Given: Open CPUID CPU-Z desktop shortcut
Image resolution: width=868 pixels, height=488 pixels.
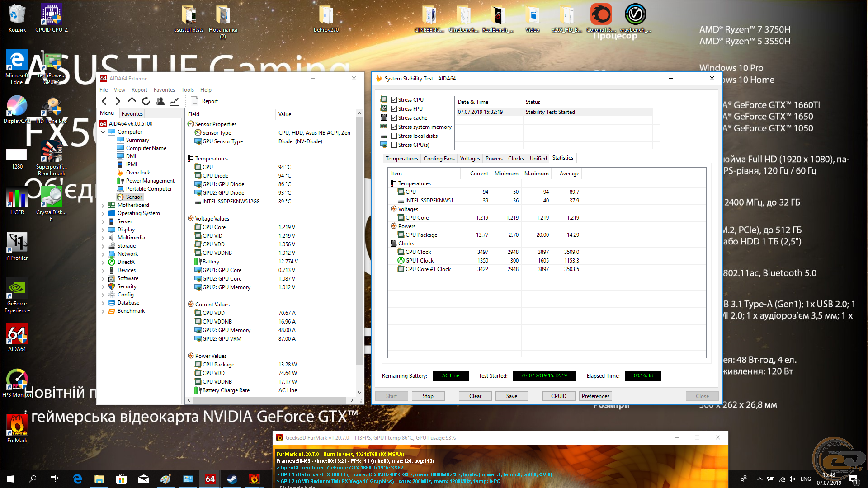Looking at the screenshot, I should click(52, 18).
